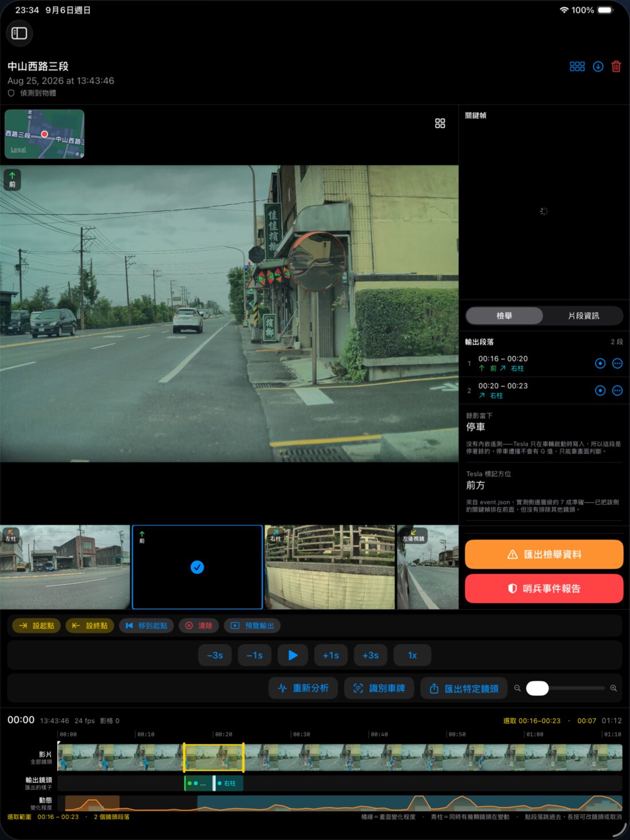
Task: Open Legal link on the map
Action: click(18, 149)
